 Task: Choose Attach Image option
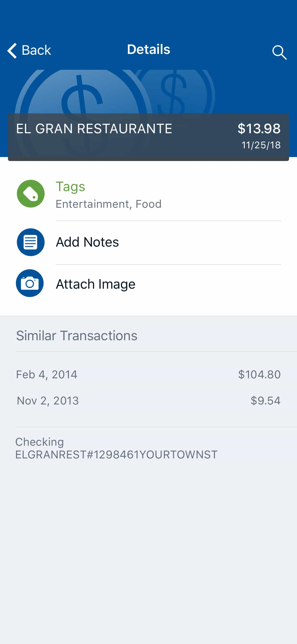pos(148,284)
